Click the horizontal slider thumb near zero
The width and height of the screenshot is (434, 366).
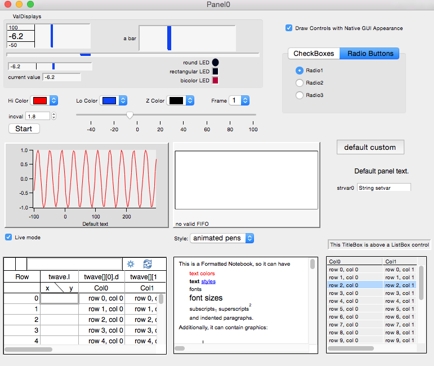(x=130, y=115)
